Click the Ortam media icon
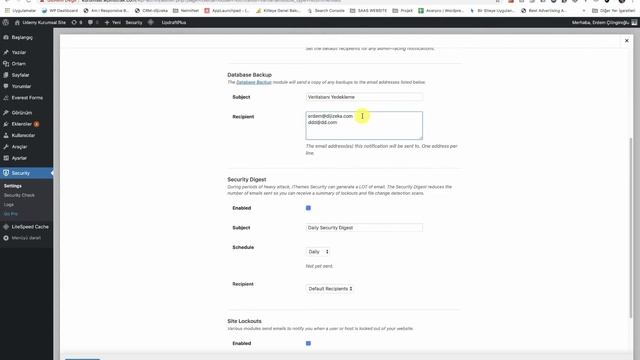 pos(6,64)
